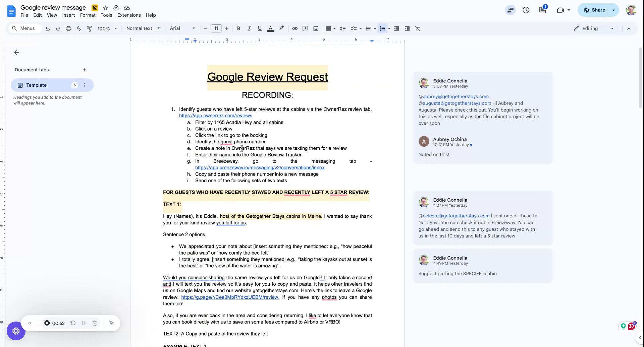Image resolution: width=644 pixels, height=347 pixels.
Task: Open the Normal text style dropdown
Action: pyautogui.click(x=143, y=28)
